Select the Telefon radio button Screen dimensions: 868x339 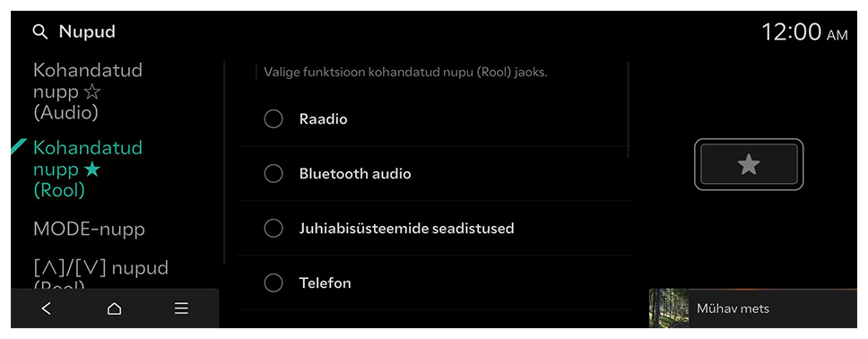coord(273,283)
